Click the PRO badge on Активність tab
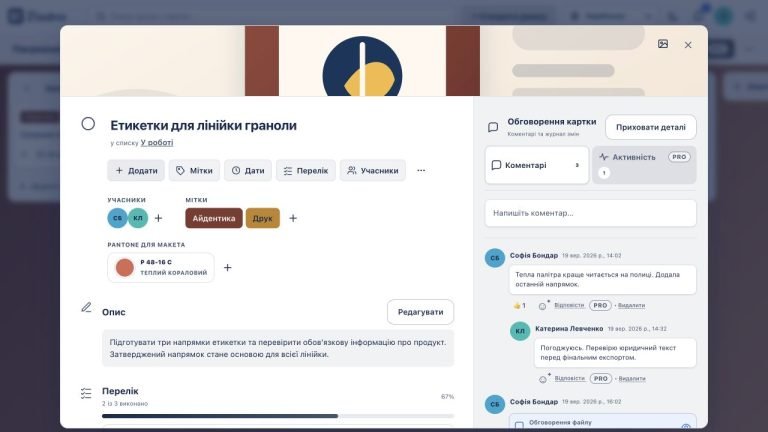This screenshot has width=768, height=432. click(x=679, y=157)
